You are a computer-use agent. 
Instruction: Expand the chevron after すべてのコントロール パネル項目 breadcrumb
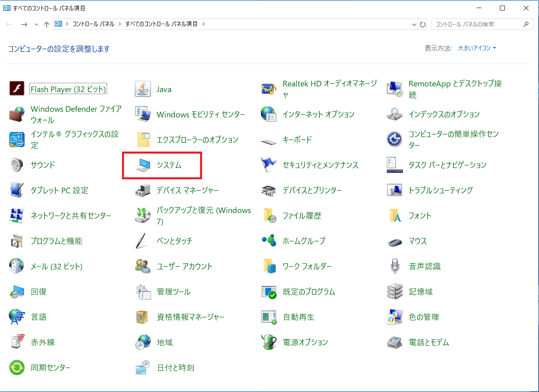pyautogui.click(x=203, y=24)
